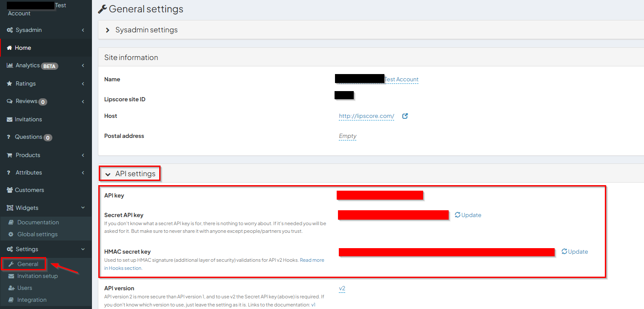The height and width of the screenshot is (309, 644).
Task: Click the Invitations envelope icon
Action: pyautogui.click(x=10, y=120)
